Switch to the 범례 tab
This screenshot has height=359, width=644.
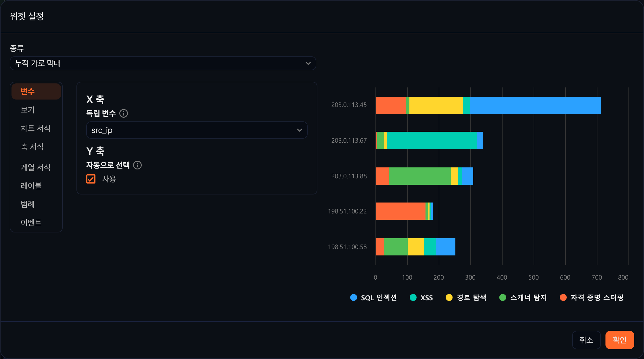[x=36, y=204]
